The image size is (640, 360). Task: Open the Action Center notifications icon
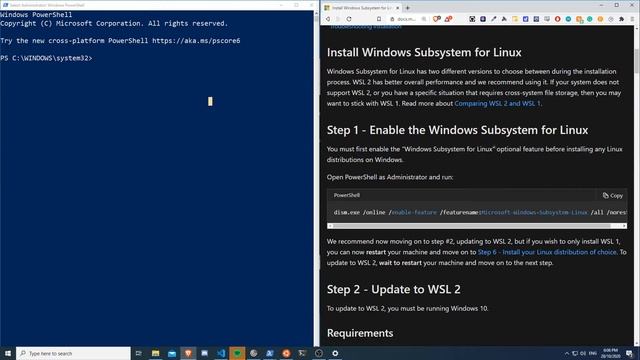pos(629,353)
